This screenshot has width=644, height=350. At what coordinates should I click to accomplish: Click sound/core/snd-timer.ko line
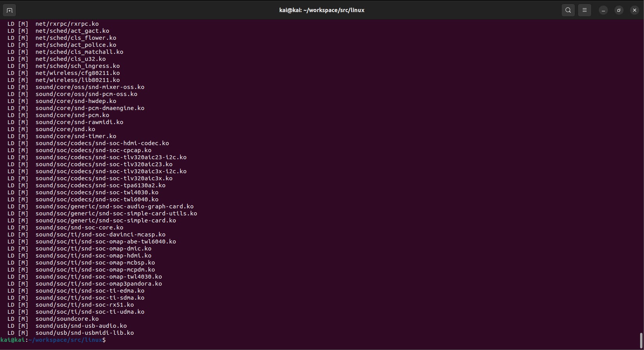click(x=62, y=136)
